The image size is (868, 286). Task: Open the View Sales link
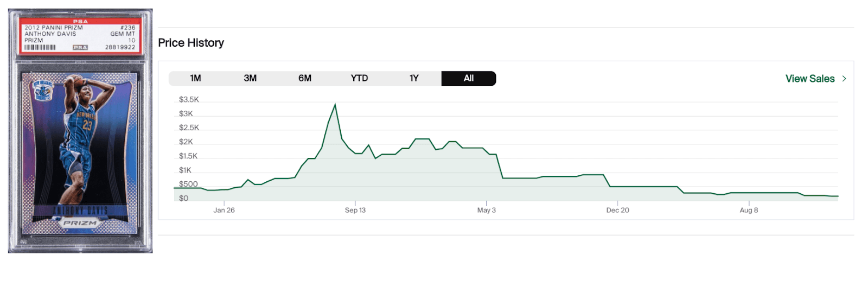(810, 79)
